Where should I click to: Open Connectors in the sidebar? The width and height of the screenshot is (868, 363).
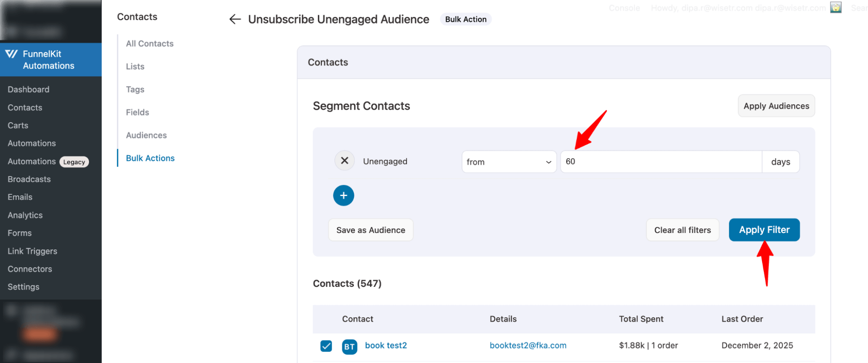30,269
